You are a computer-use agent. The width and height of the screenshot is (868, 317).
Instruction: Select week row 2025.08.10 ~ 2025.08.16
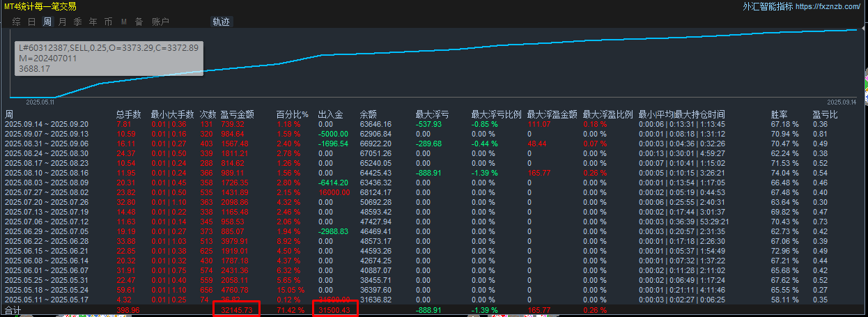[434, 172]
